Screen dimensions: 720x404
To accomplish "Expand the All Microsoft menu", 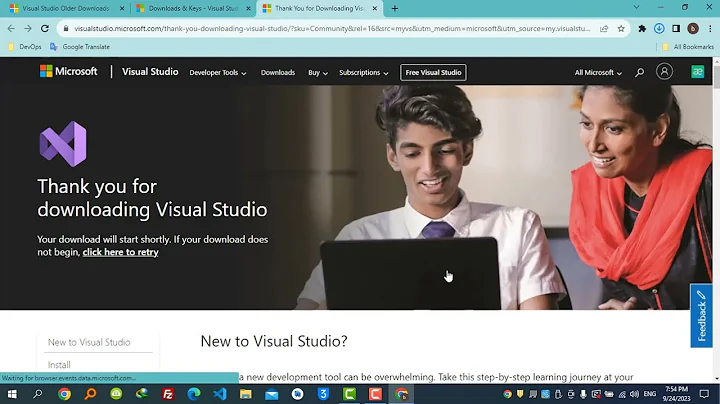I will [x=598, y=73].
